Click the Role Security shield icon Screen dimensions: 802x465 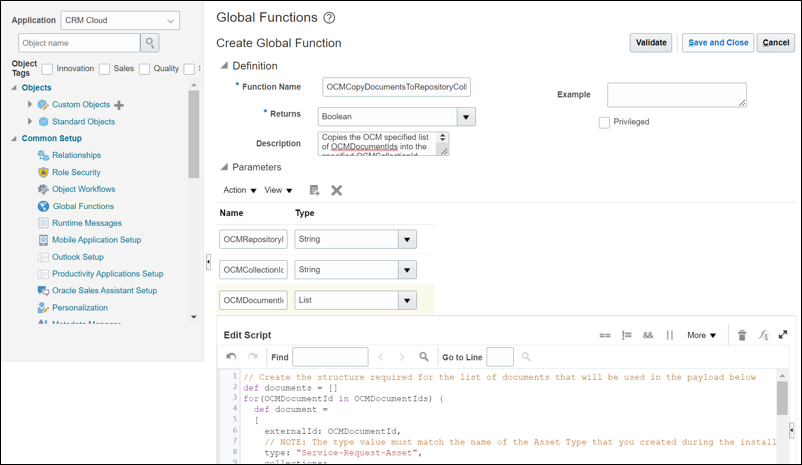pyautogui.click(x=43, y=172)
